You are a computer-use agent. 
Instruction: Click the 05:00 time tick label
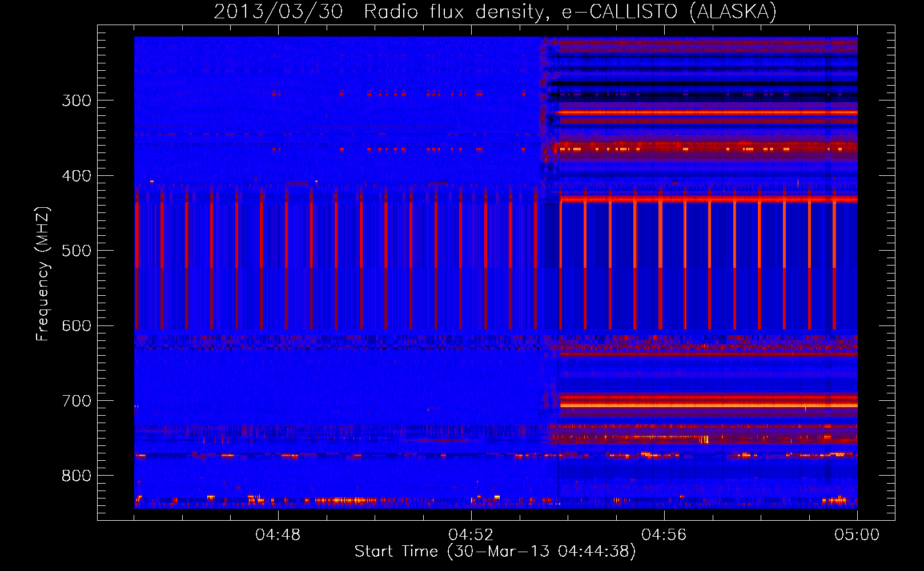[x=857, y=535]
